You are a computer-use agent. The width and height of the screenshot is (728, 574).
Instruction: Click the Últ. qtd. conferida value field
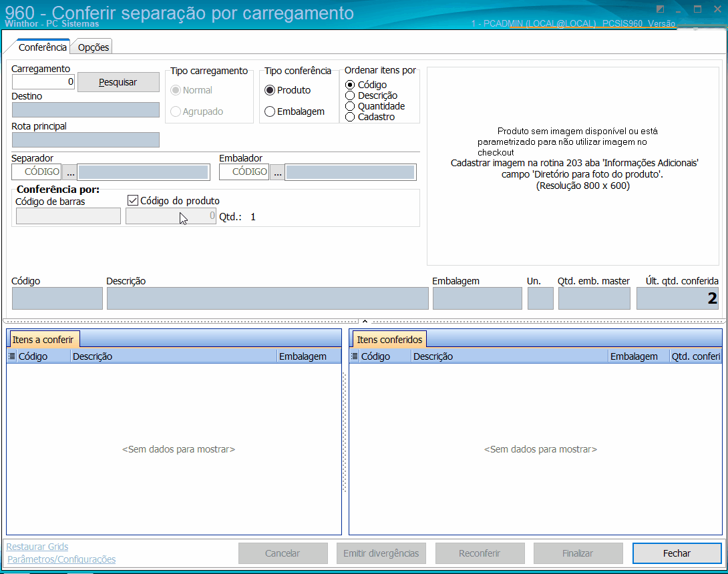click(677, 298)
